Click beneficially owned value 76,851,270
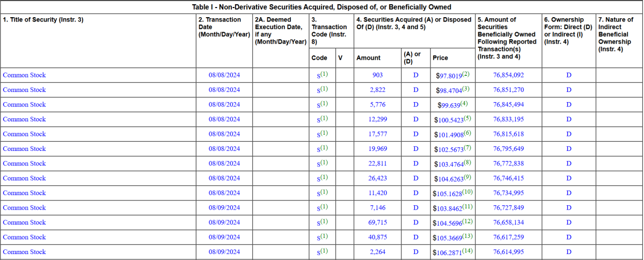 (x=508, y=90)
